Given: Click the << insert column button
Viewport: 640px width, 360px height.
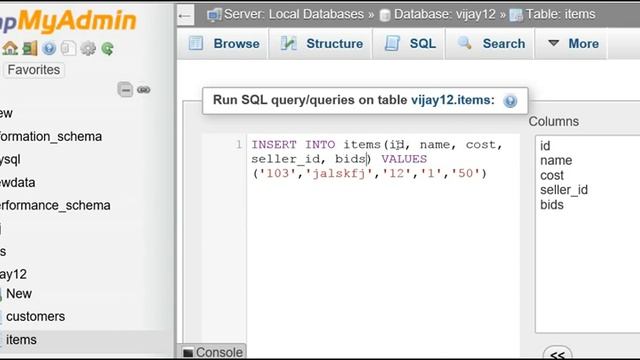Looking at the screenshot, I should [x=558, y=354].
